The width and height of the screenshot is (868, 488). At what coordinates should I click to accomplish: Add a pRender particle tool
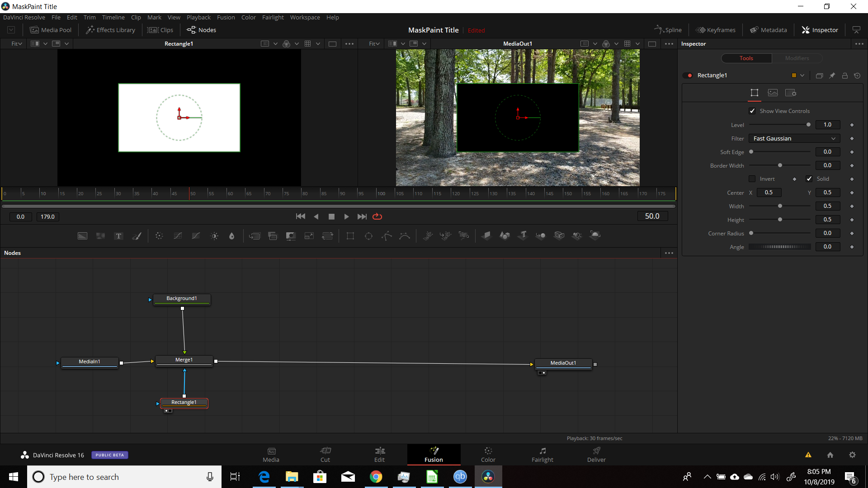pyautogui.click(x=464, y=236)
